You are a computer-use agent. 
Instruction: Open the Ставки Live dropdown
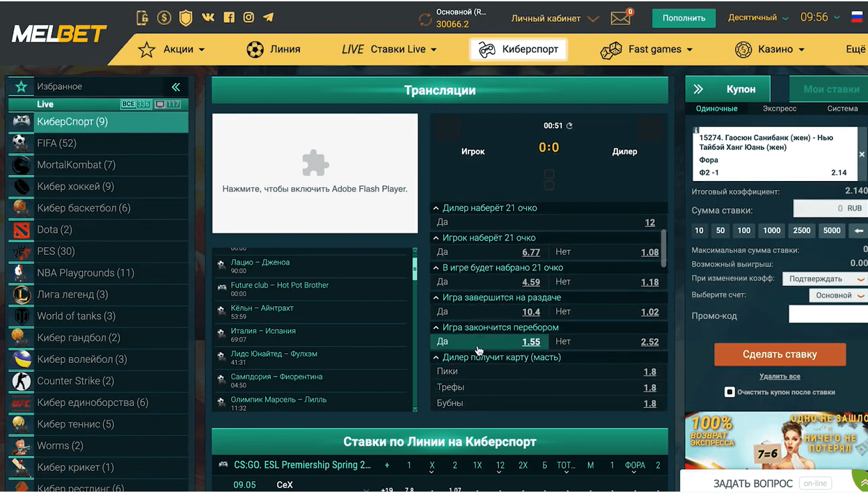[389, 49]
